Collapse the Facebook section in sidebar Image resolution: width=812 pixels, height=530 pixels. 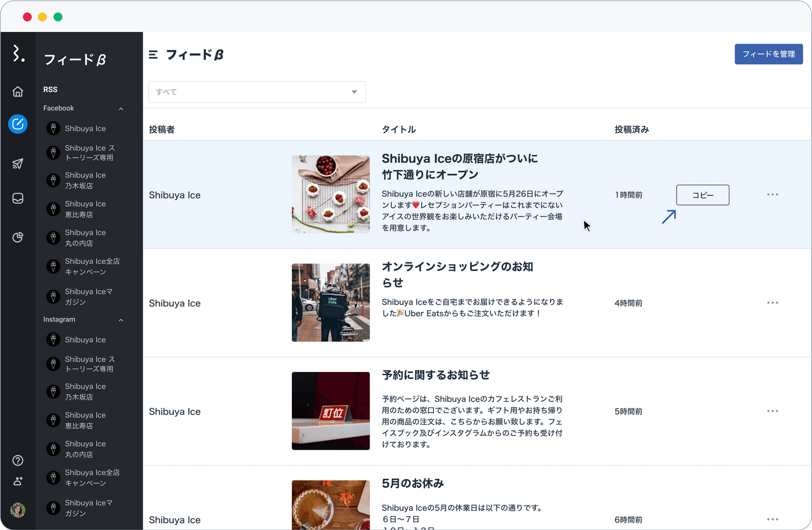pyautogui.click(x=121, y=109)
